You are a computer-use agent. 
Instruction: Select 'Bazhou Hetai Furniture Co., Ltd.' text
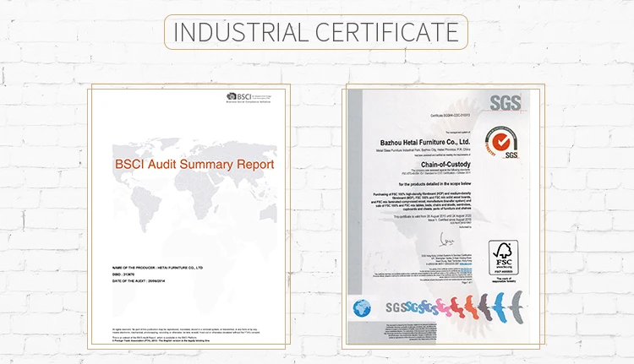pyautogui.click(x=425, y=142)
